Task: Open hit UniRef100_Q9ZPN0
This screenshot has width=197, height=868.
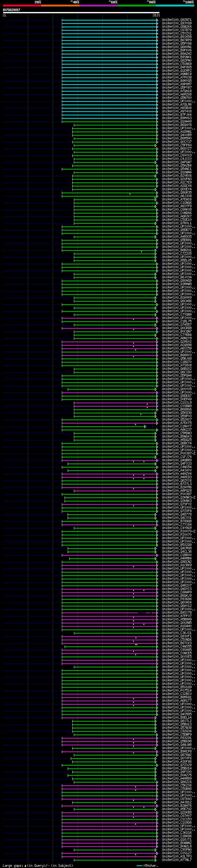Action: [176, 60]
